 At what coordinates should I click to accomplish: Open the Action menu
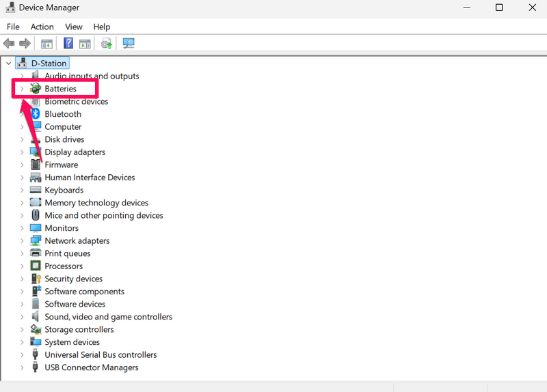42,27
